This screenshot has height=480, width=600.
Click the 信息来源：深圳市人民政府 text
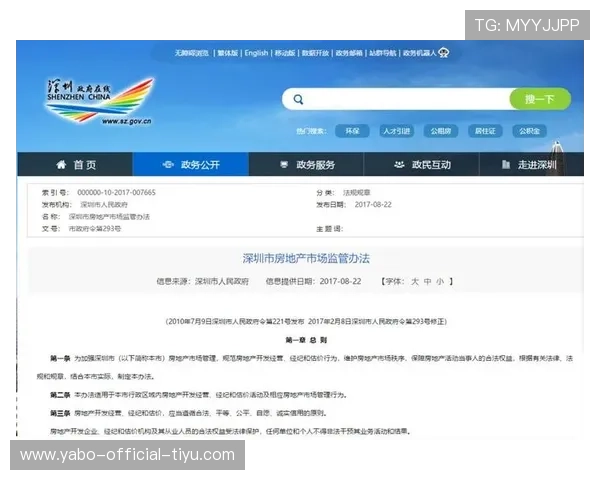pyautogui.click(x=202, y=281)
